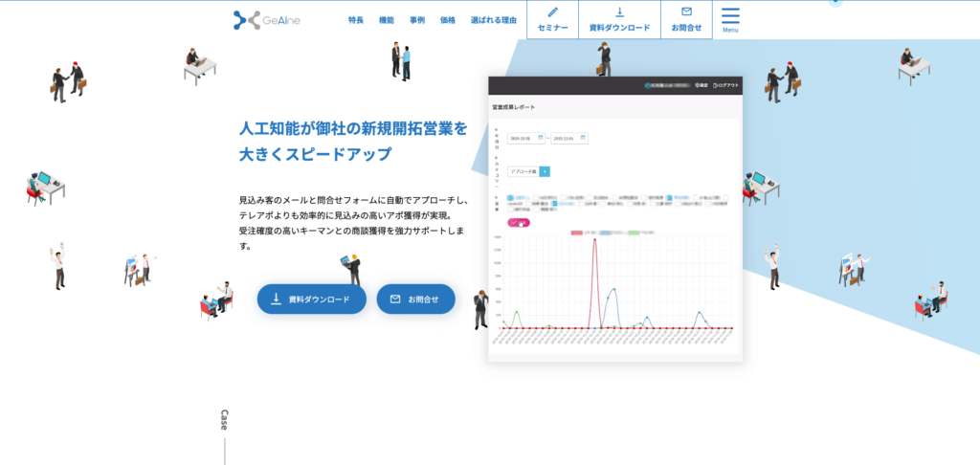This screenshot has width=980, height=465.
Task: Click the 営業成果レポート report title
Action: pyautogui.click(x=514, y=107)
